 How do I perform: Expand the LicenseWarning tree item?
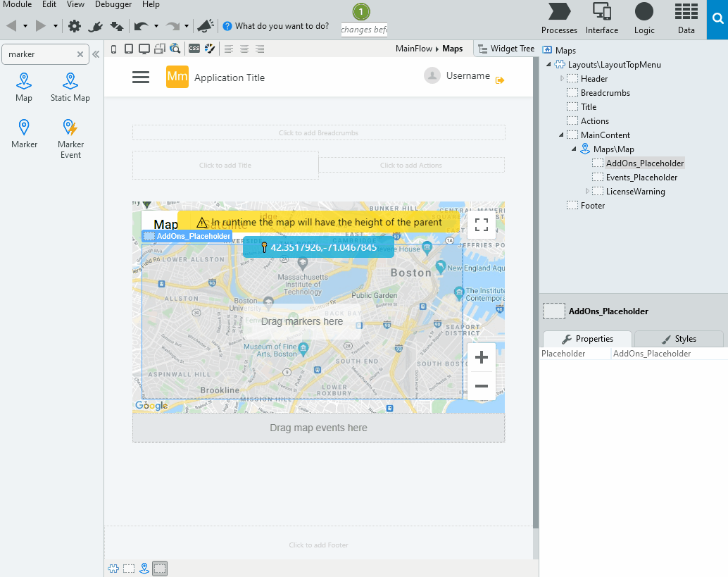588,191
